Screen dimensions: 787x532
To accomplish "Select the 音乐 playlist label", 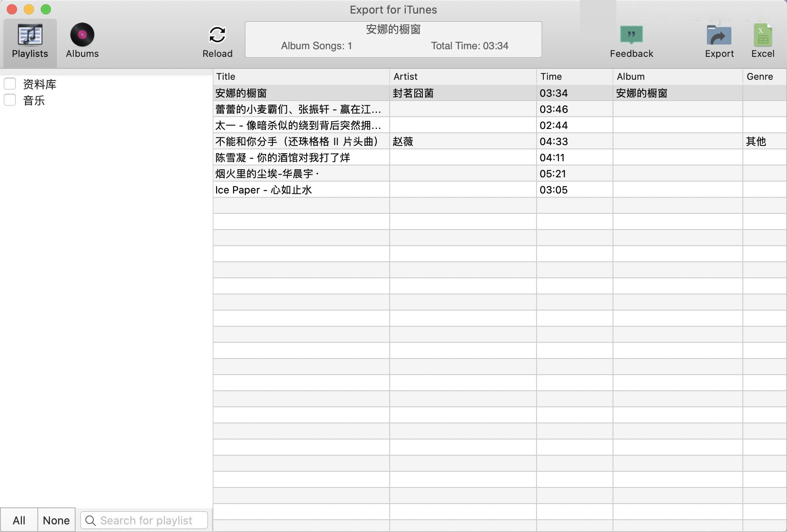I will (x=34, y=100).
